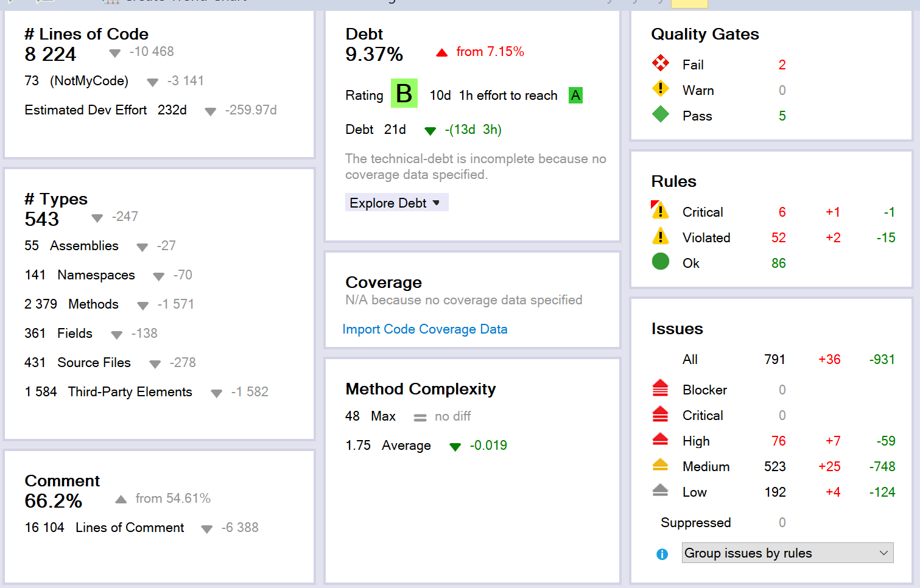This screenshot has width=920, height=588.
Task: Click the Medium issues count 523
Action: pos(774,467)
